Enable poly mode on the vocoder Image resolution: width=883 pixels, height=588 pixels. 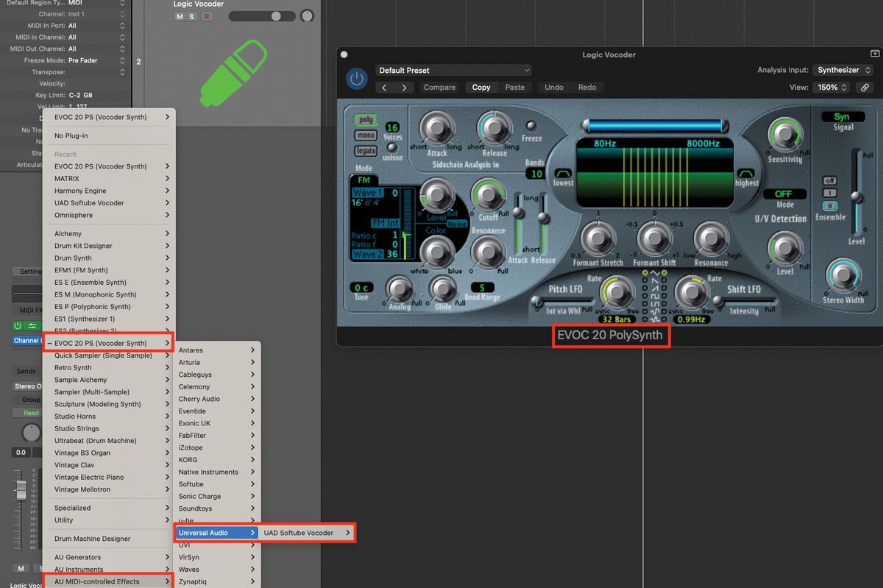[x=366, y=119]
